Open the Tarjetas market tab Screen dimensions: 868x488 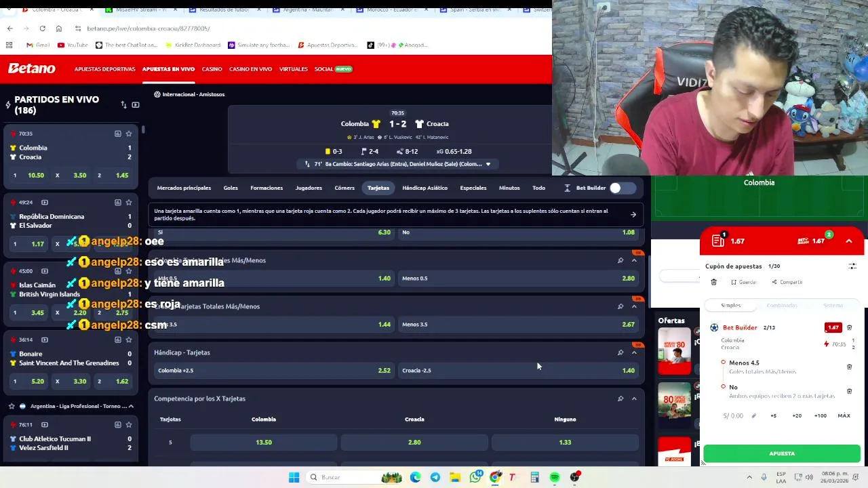[x=378, y=188]
